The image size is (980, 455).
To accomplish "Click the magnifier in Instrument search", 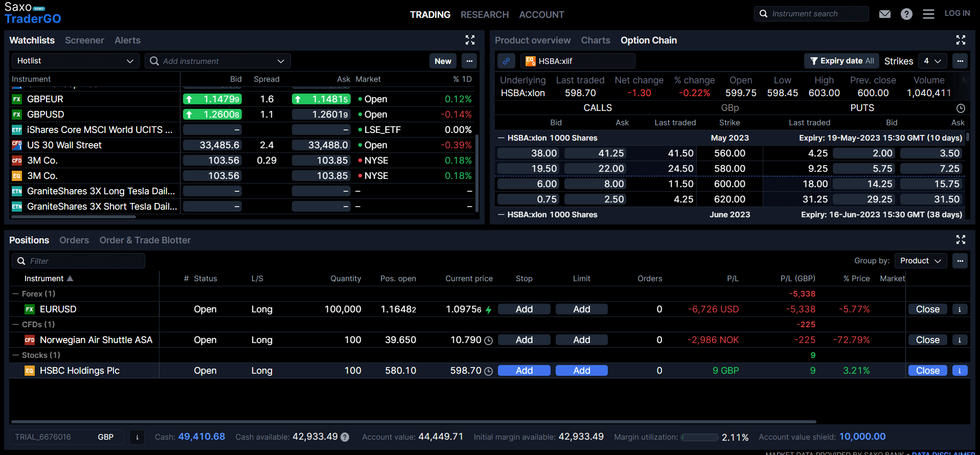I will (763, 14).
